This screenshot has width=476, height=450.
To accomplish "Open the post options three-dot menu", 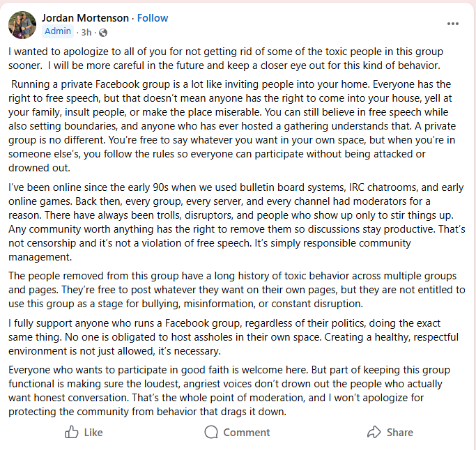I will click(x=453, y=23).
